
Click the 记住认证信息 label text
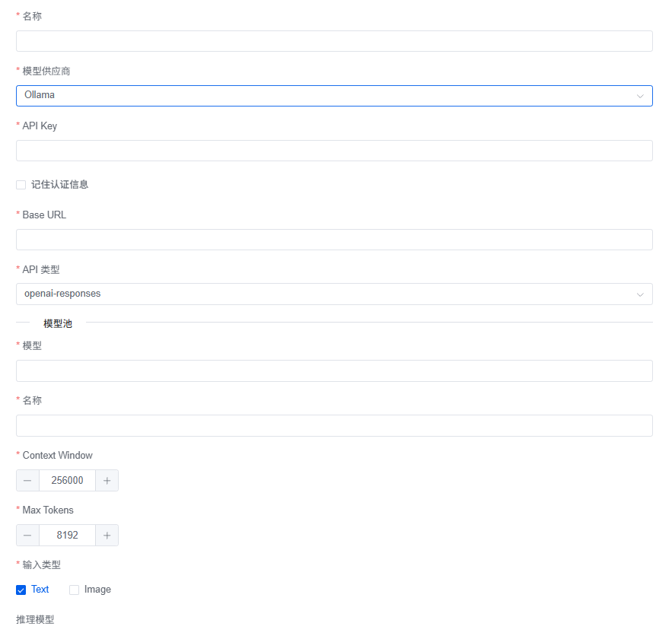pos(59,185)
